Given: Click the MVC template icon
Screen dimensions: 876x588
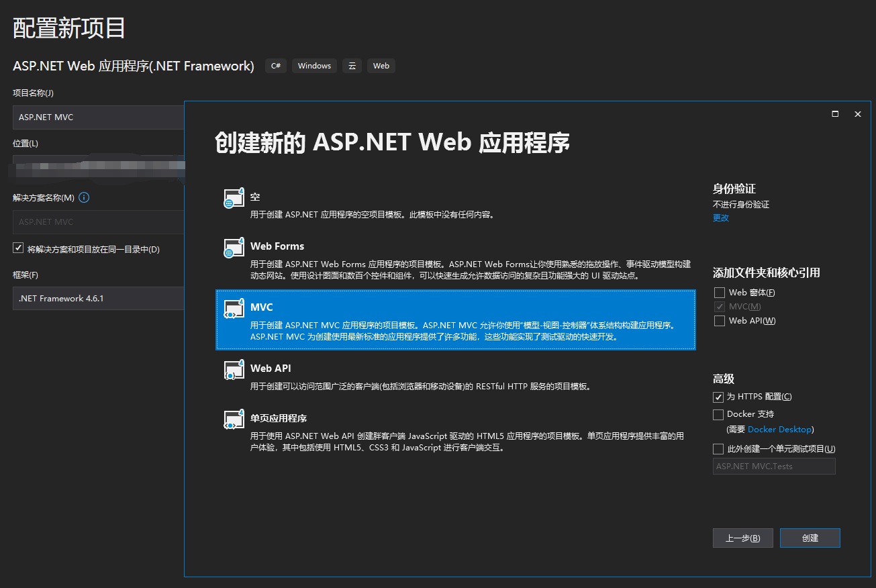Looking at the screenshot, I should click(234, 308).
